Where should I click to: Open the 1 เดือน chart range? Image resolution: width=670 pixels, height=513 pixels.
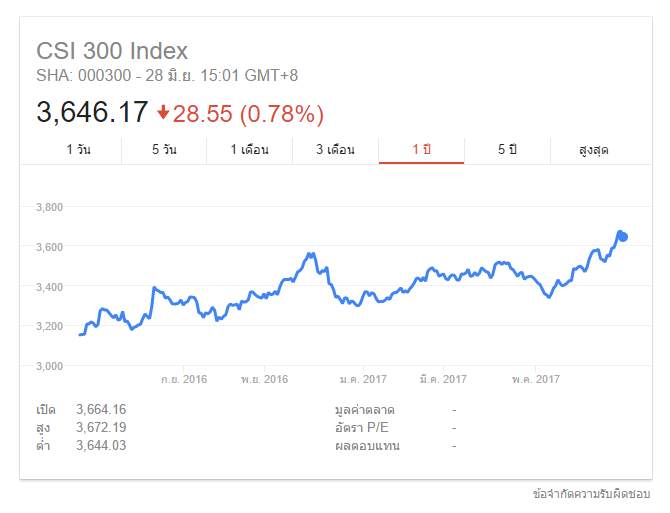pos(250,150)
